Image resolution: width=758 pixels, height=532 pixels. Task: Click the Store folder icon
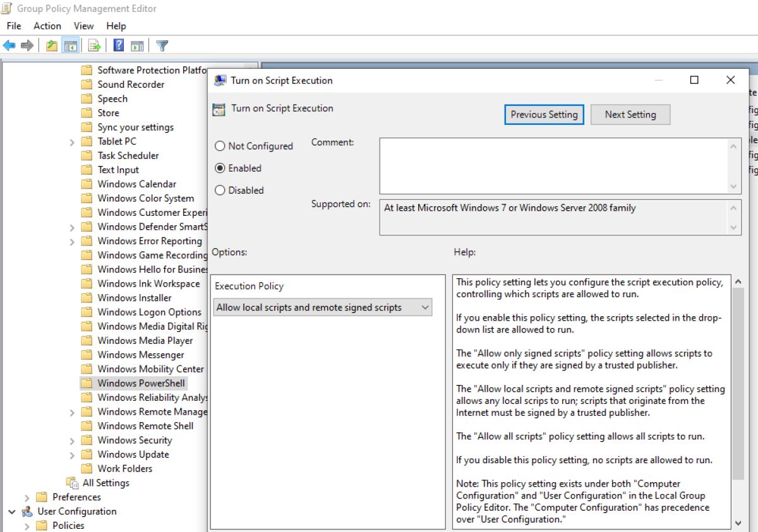[87, 113]
